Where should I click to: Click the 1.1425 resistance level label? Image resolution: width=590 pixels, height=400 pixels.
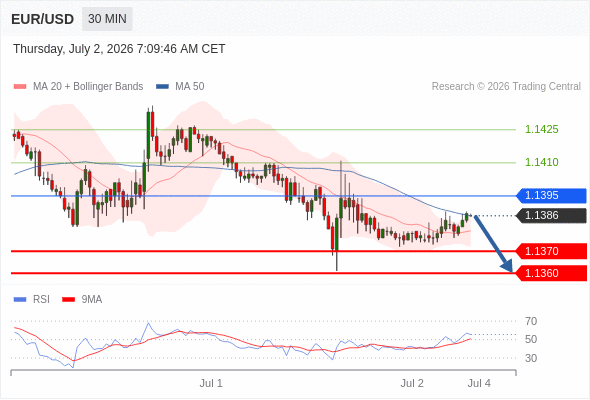[541, 129]
